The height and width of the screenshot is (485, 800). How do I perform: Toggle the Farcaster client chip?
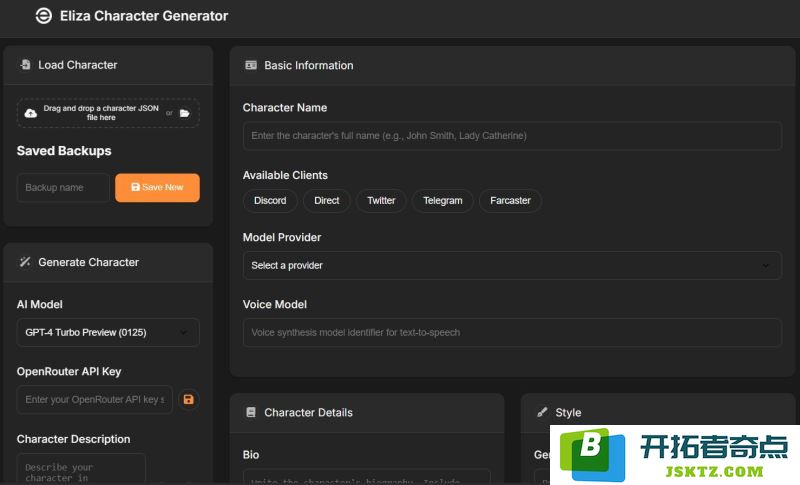[510, 200]
